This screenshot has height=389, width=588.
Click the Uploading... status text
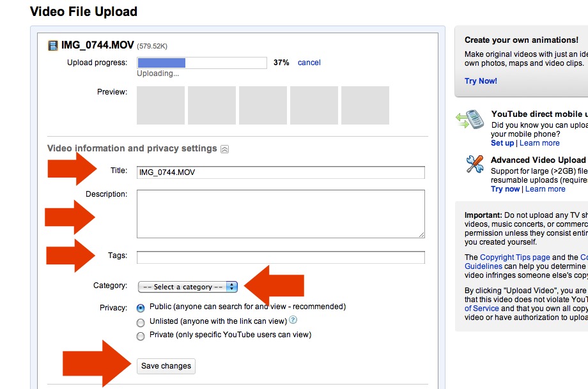(x=158, y=73)
